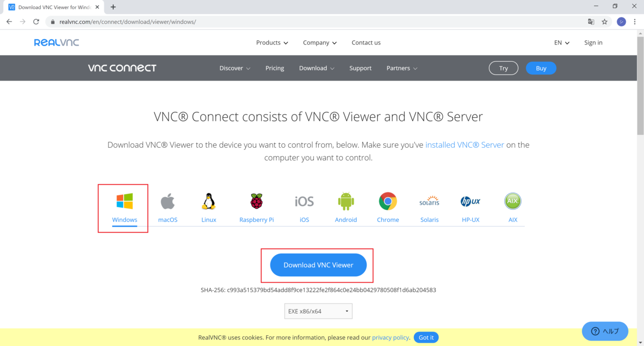Open Chrome's three-dot menu
644x346 pixels.
pyautogui.click(x=635, y=22)
